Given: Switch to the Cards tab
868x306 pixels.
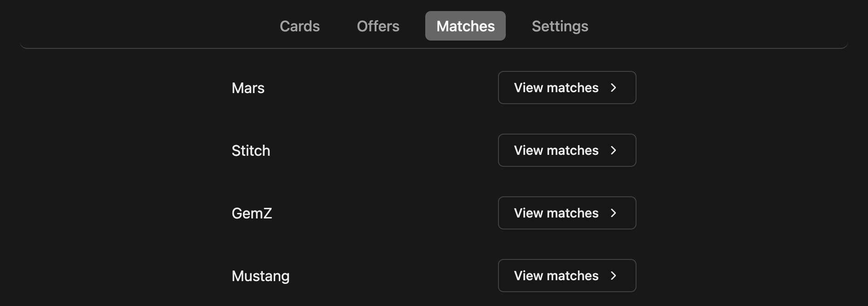Looking at the screenshot, I should coord(300,26).
